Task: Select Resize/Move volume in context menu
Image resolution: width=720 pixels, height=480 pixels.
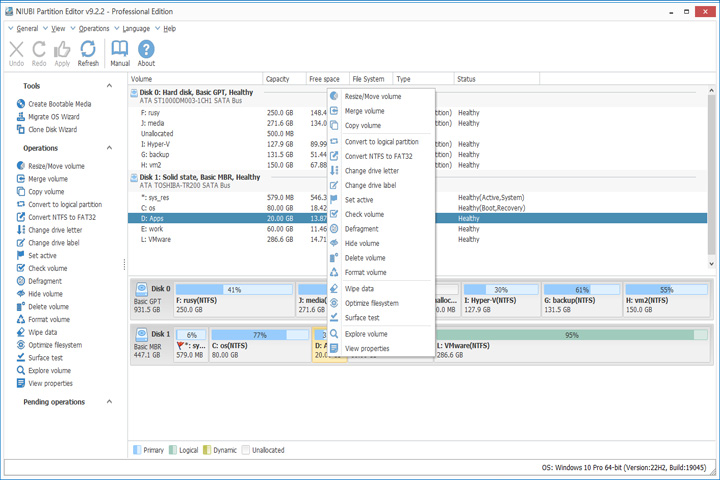Action: [x=373, y=96]
